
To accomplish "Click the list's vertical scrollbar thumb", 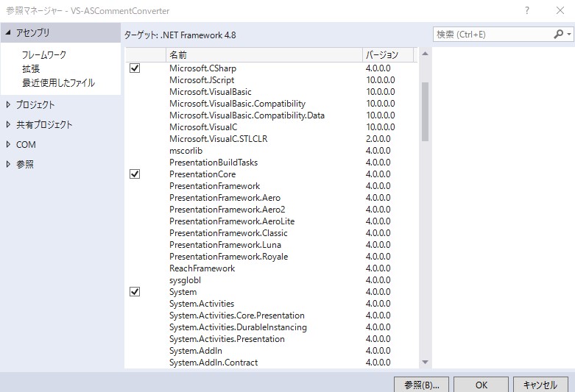I will [425, 112].
